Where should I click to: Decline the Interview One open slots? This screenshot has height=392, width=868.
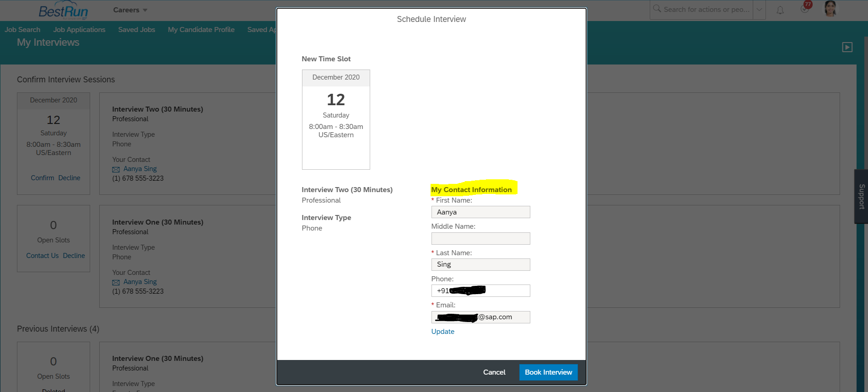tap(74, 256)
